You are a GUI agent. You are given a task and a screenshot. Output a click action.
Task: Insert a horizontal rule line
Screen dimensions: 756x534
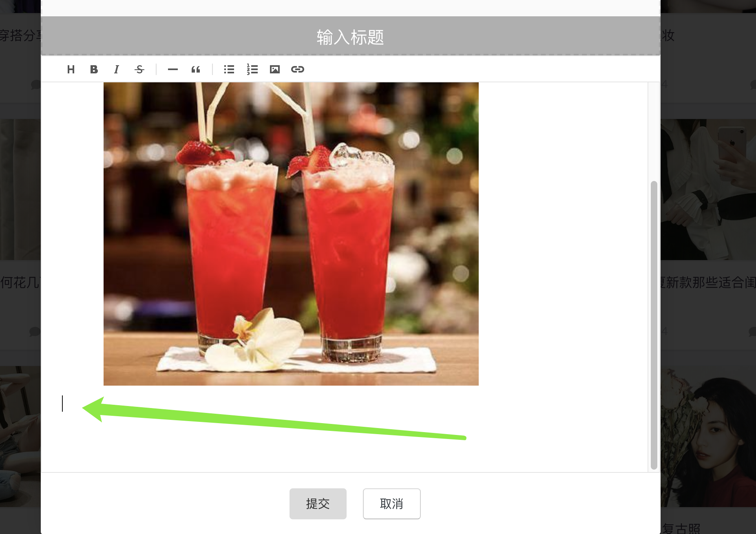(173, 69)
